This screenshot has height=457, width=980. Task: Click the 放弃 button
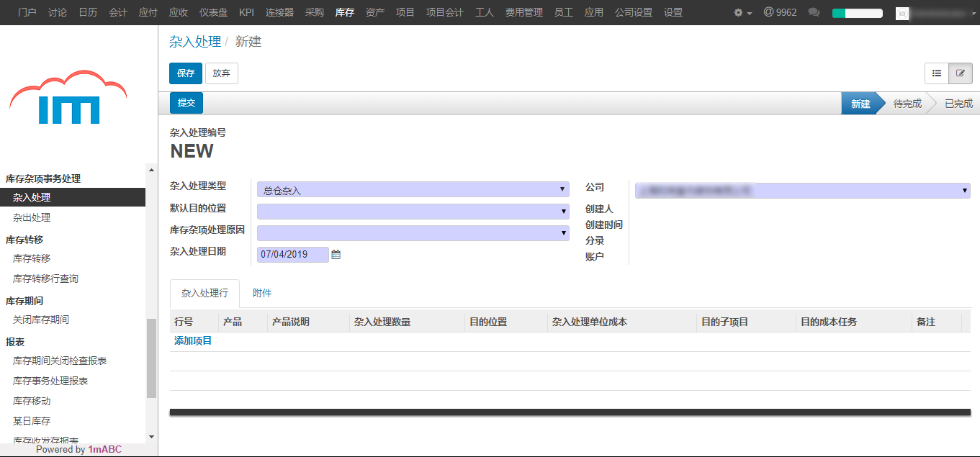click(222, 73)
